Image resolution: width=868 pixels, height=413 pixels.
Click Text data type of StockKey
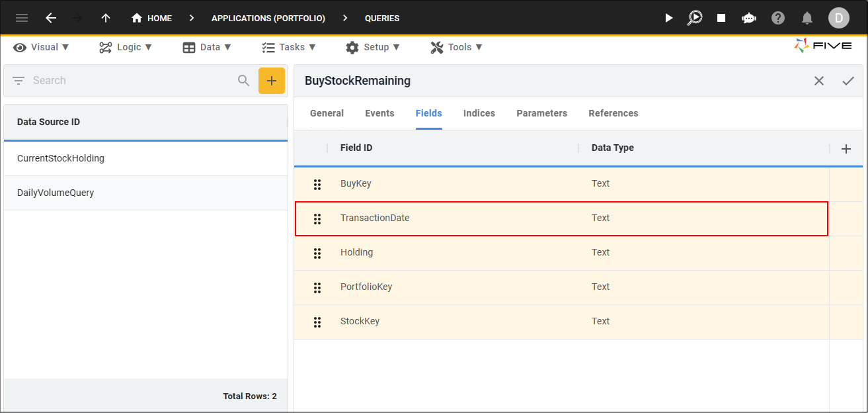tap(600, 321)
